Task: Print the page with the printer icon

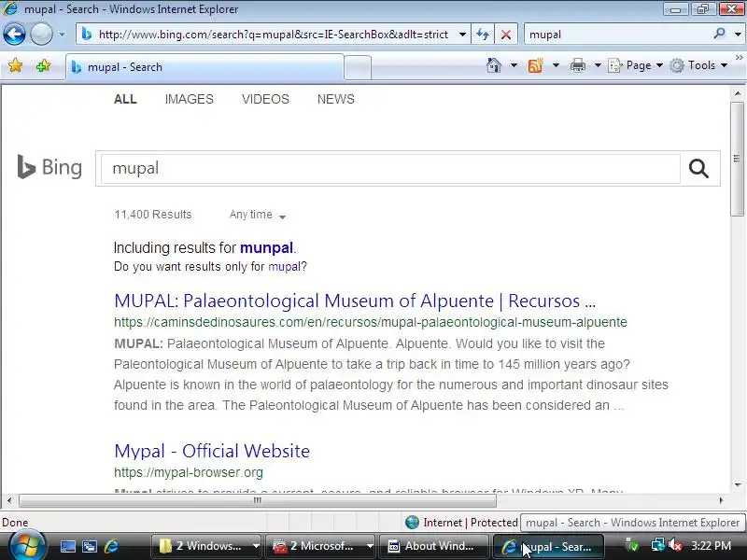Action: (578, 65)
